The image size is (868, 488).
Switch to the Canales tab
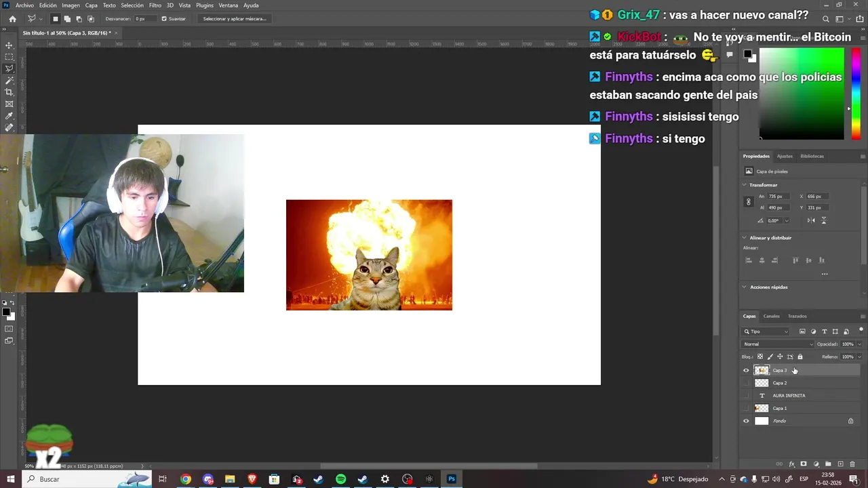pos(772,316)
